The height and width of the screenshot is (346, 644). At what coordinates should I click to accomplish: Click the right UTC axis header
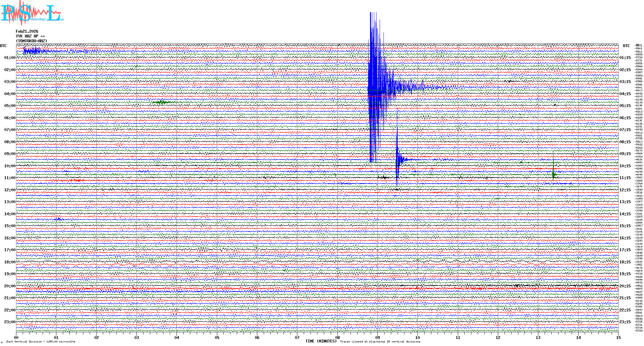tap(626, 46)
